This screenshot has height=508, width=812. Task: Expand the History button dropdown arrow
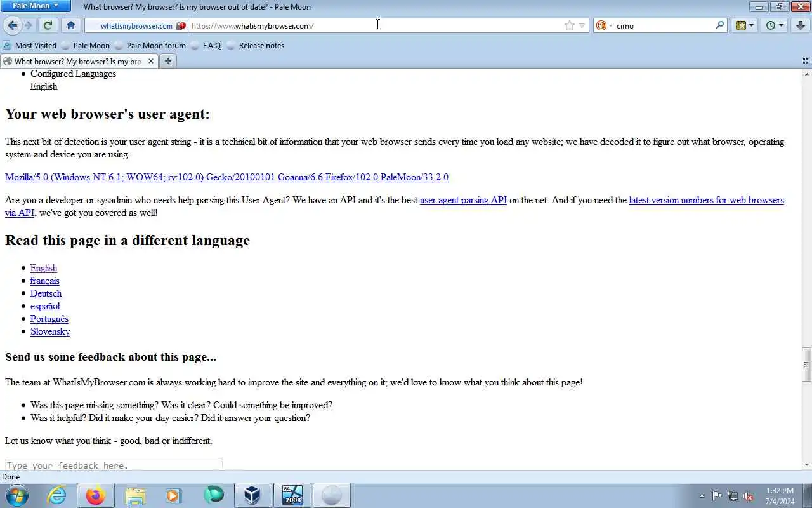click(x=782, y=25)
